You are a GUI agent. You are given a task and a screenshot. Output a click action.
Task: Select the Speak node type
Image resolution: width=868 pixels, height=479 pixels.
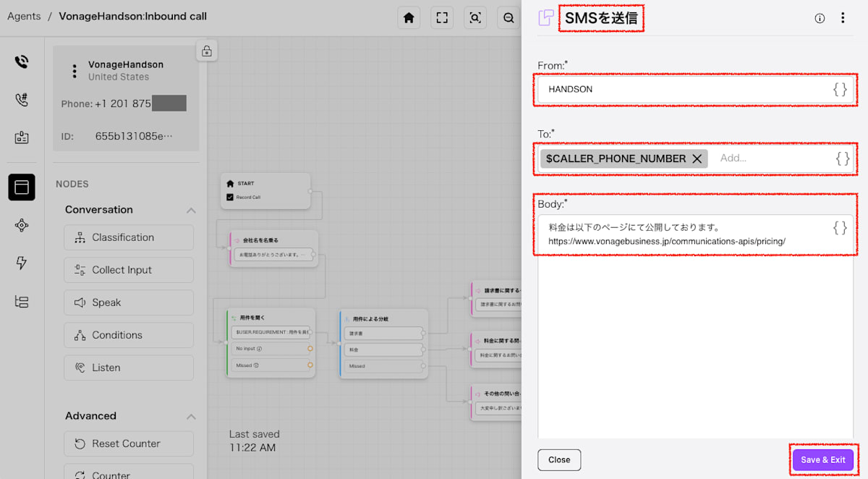[x=129, y=302]
